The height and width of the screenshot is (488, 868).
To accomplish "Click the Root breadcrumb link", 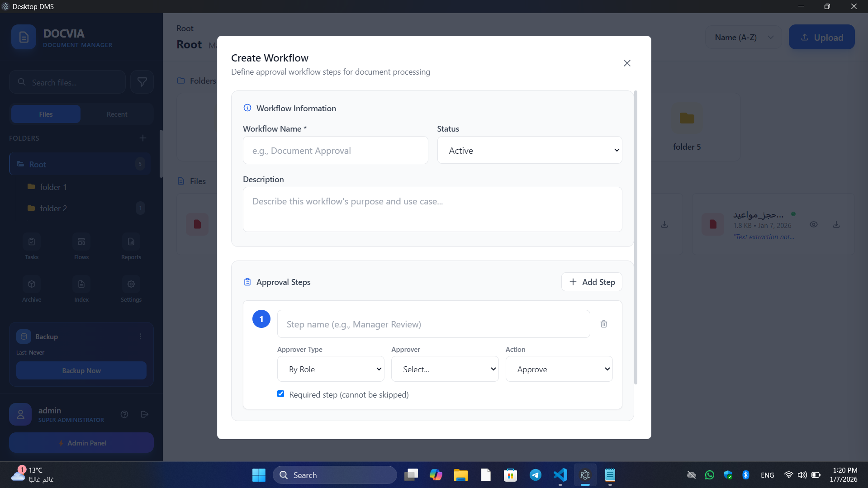I will (185, 28).
